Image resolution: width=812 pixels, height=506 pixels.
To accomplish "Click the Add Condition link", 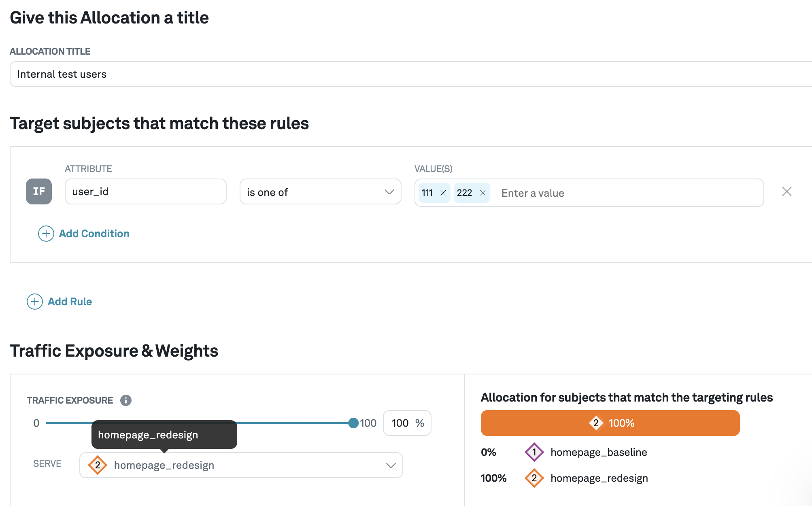I will coord(94,234).
